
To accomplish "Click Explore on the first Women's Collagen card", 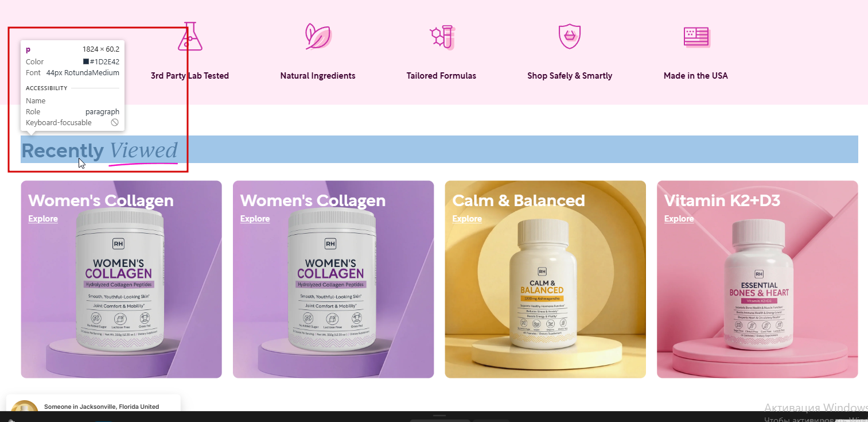I will click(43, 219).
